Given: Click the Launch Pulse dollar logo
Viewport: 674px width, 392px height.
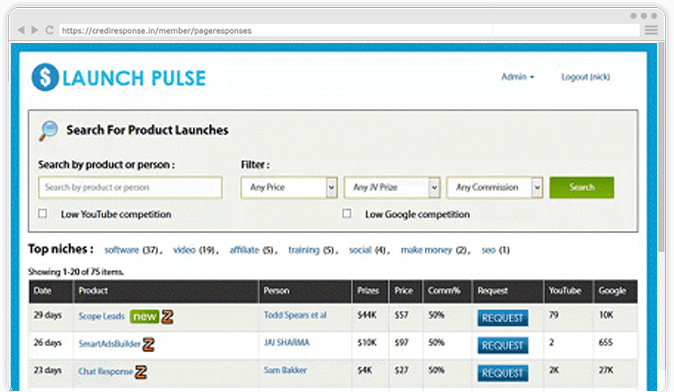Looking at the screenshot, I should click(45, 77).
